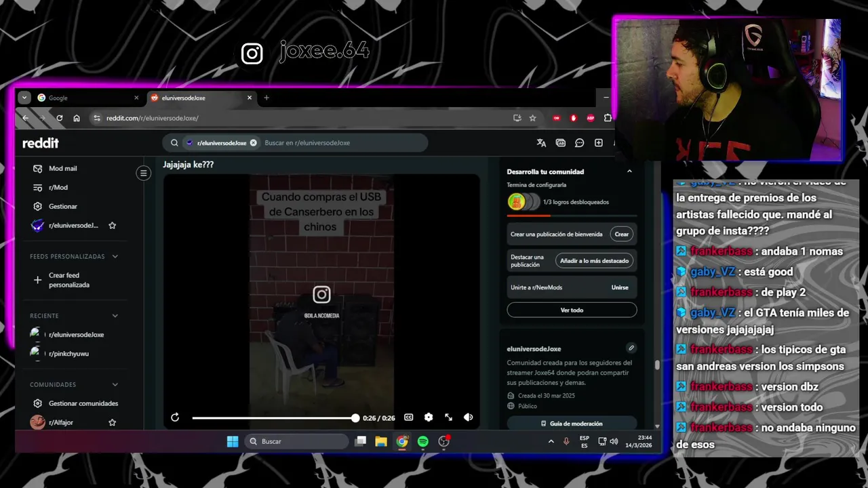Viewport: 868px width, 488px height.
Task: Open the tab search dropdown
Action: (24, 98)
